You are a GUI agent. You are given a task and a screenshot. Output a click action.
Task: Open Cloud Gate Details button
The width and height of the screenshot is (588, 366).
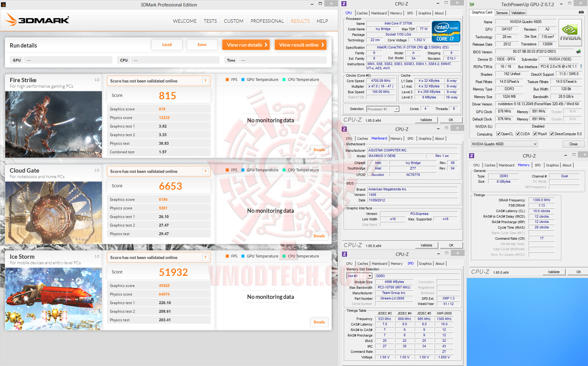click(319, 236)
